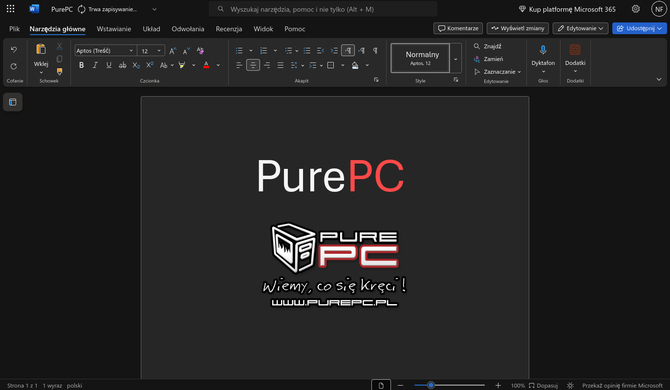Clear all text formatting
This screenshot has width=670, height=390.
[200, 51]
